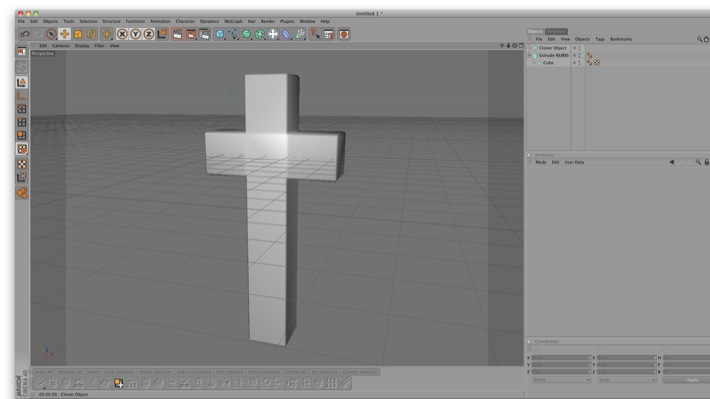Select Polygon mode orange icon in sidebar

pos(21,135)
